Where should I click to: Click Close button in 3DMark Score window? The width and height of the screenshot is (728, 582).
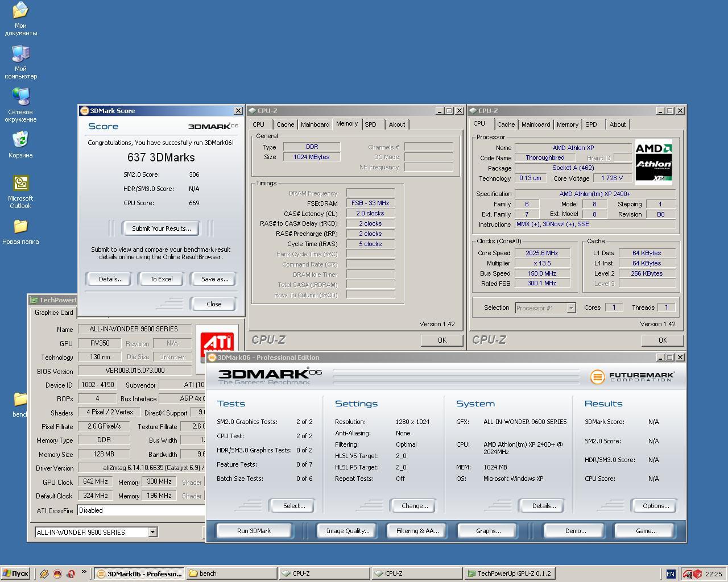214,304
